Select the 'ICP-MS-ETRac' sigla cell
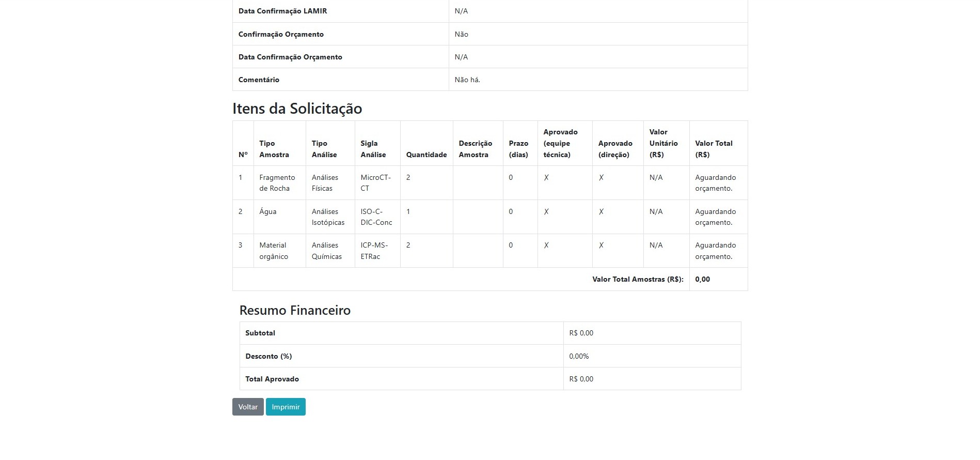Viewport: 980px width, 460px height. (x=377, y=251)
